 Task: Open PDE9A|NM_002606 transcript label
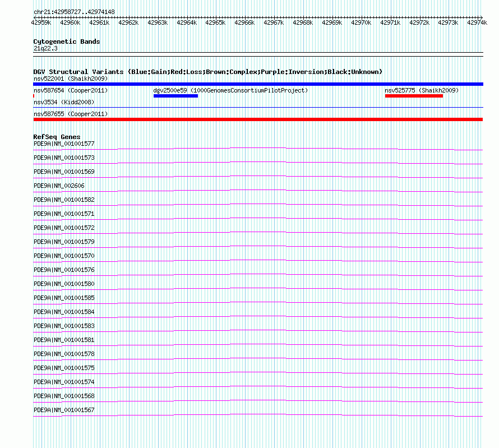[59, 186]
